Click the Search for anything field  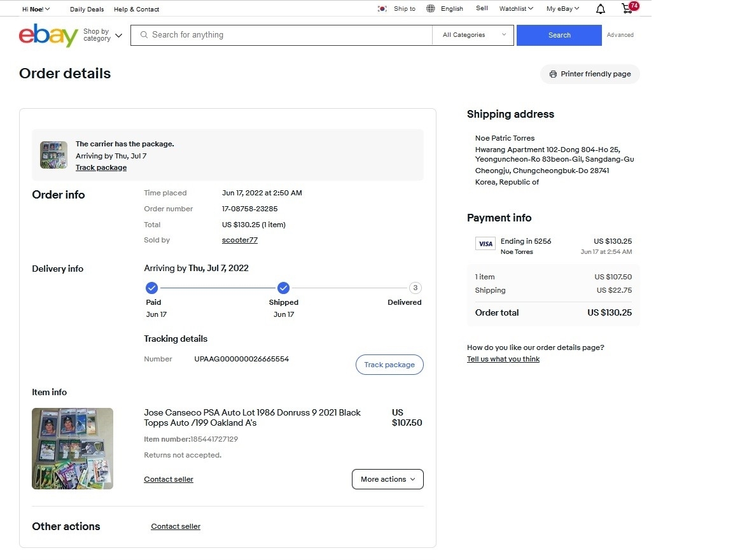coord(281,35)
